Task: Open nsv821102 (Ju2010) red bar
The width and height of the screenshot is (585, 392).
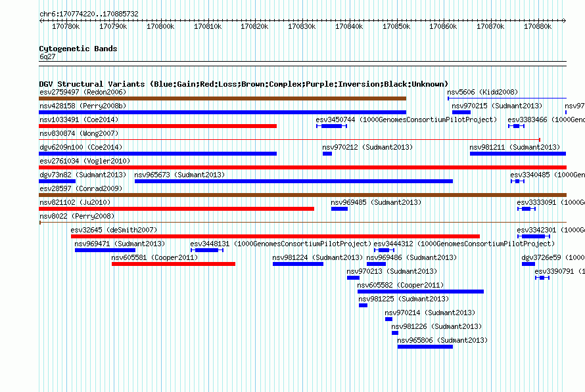Action: click(176, 209)
